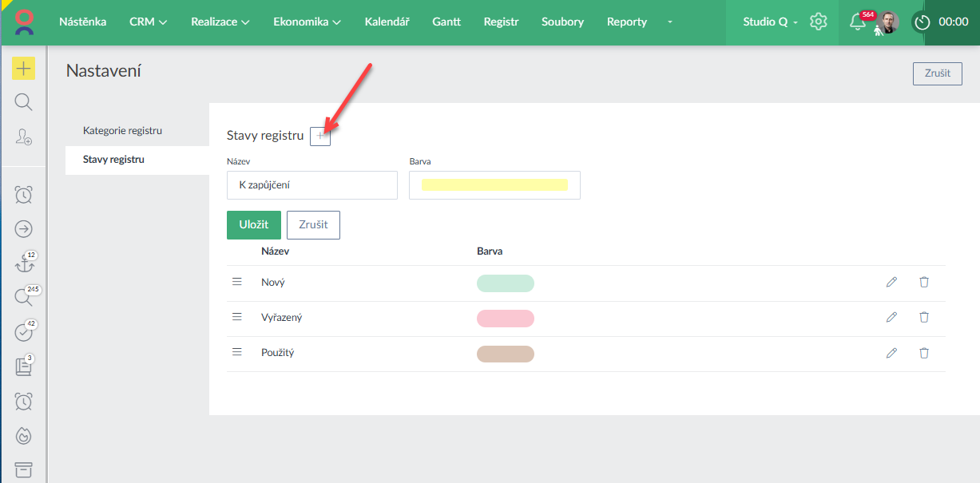
Task: Expand the CRM dropdown menu
Action: click(x=148, y=22)
